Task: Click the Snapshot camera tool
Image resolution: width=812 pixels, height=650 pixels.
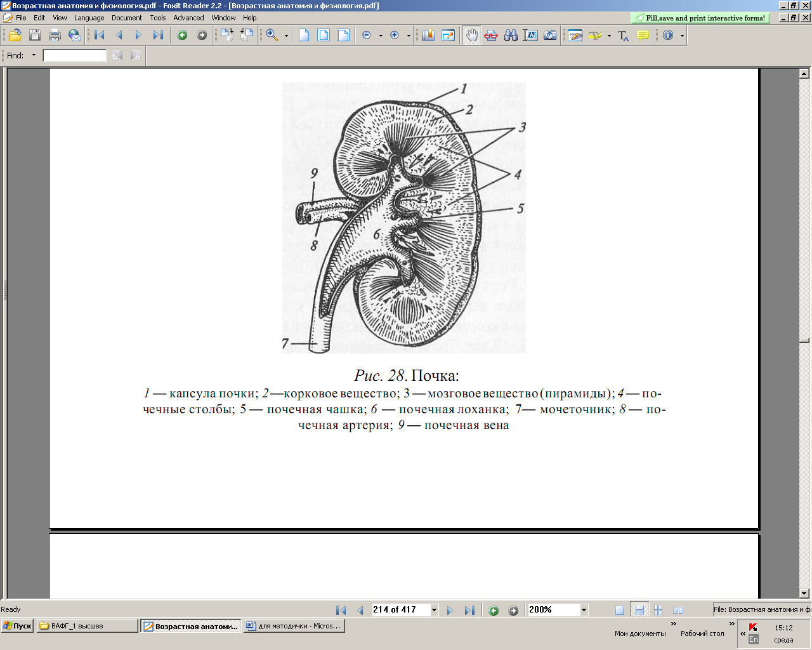Action: (550, 36)
